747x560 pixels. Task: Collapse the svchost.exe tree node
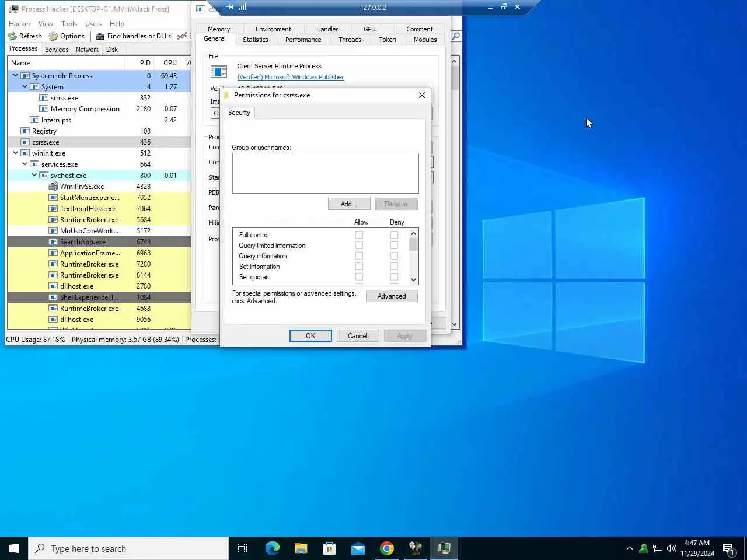tap(34, 176)
